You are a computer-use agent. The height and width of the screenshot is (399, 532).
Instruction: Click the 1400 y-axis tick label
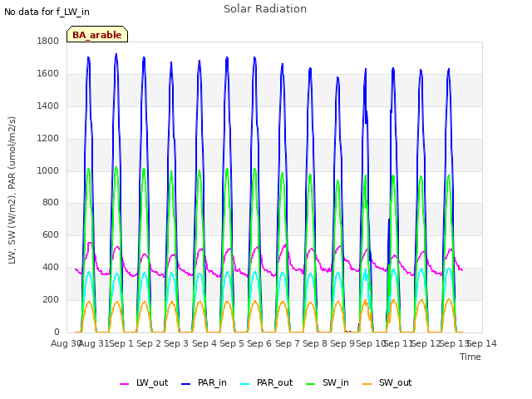click(48, 106)
